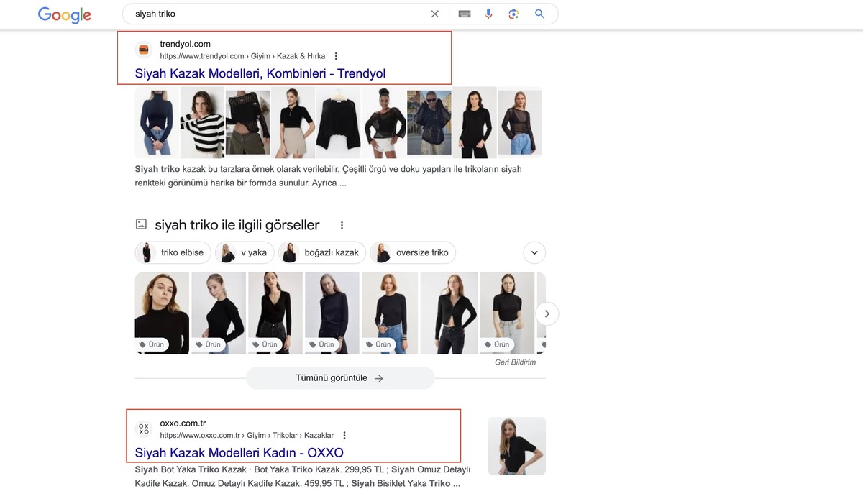Start voice search with microphone icon

(489, 14)
